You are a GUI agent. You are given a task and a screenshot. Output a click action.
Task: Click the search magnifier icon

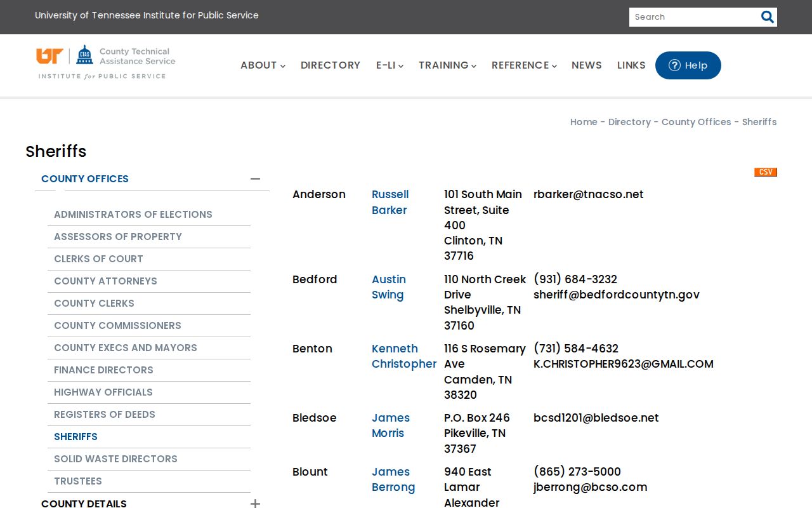(767, 17)
